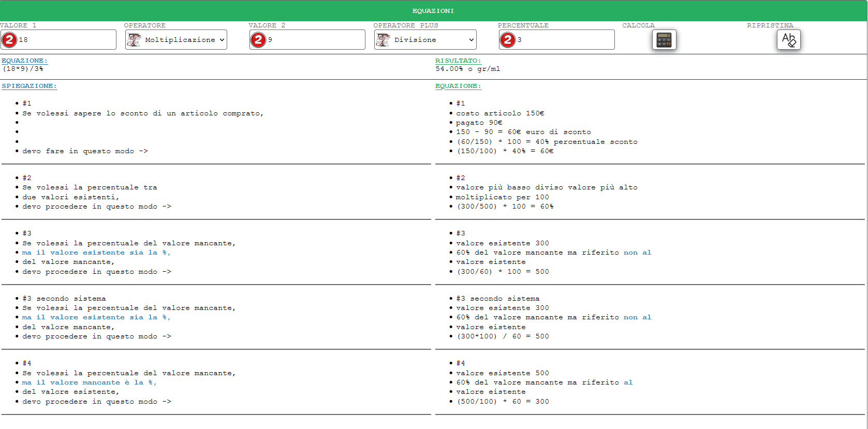
Task: Click the EQUAZIONE: heading above (18*9)/3%
Action: click(24, 61)
